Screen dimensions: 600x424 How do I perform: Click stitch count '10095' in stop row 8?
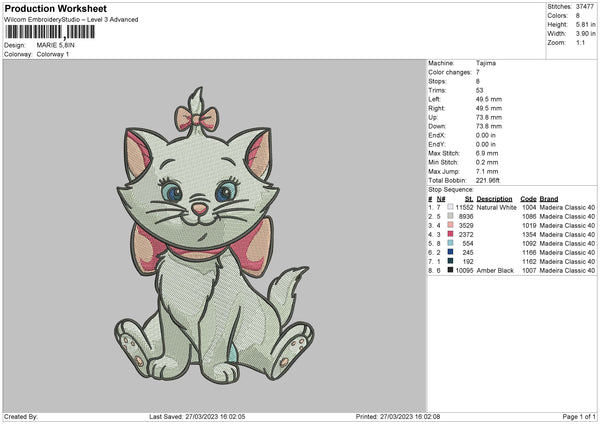tap(465, 271)
